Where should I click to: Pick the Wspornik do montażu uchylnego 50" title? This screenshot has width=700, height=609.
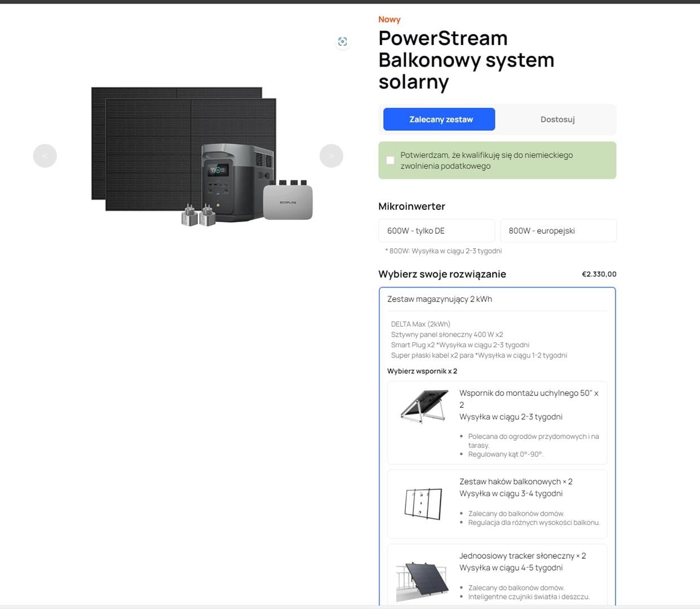pyautogui.click(x=528, y=394)
